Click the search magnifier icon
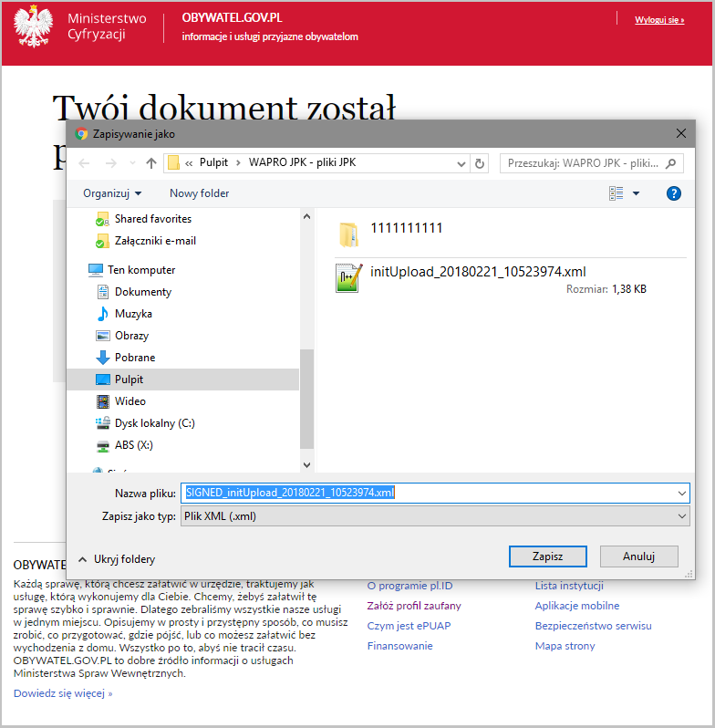Screen dimensions: 715x728 (x=672, y=163)
